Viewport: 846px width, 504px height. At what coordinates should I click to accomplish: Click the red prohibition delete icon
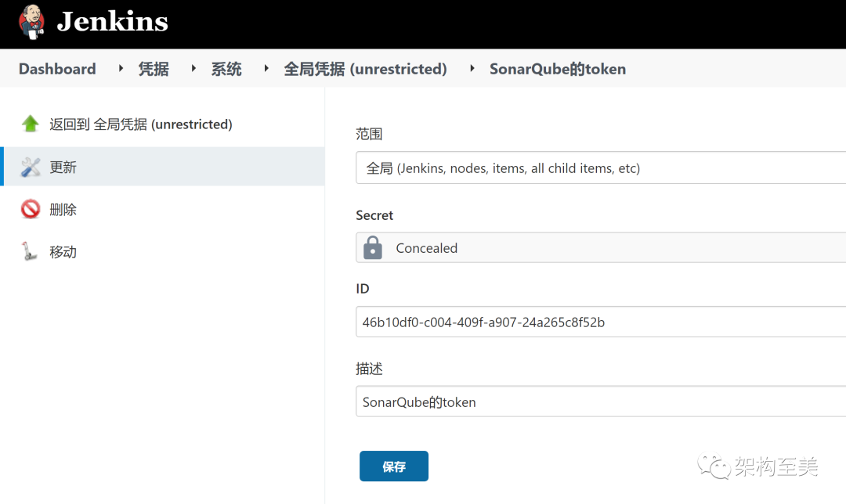coord(31,209)
